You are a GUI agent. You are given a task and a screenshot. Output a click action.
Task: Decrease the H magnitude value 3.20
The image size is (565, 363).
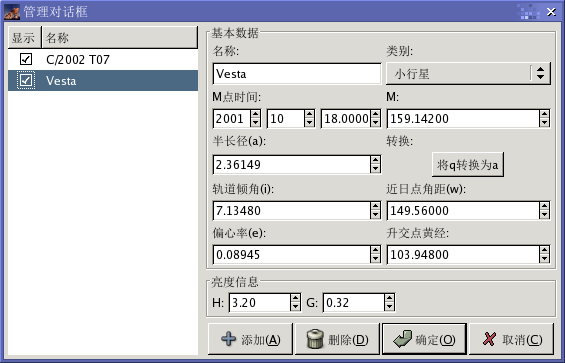(x=295, y=307)
